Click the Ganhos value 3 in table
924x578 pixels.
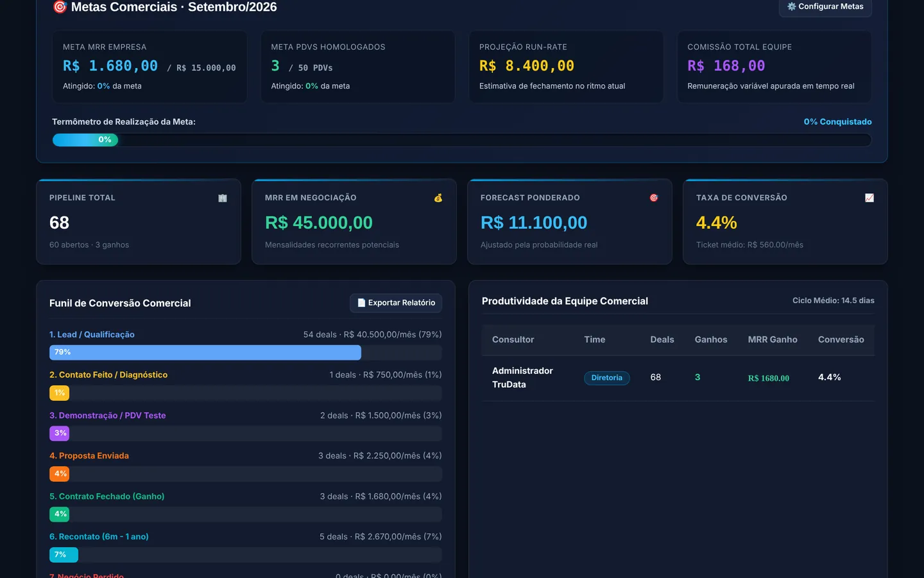coord(697,378)
